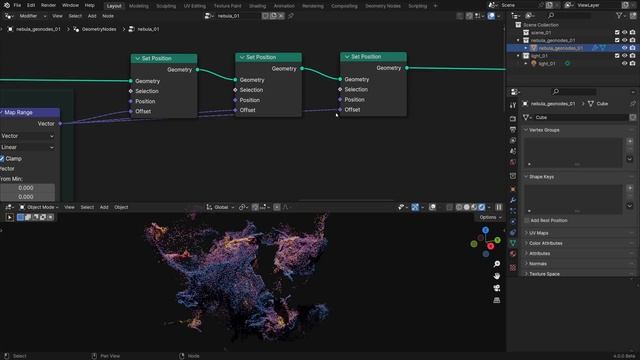This screenshot has width=640, height=360.
Task: Switch perspective/orthographic grid gizmo in viewport
Action: [x=496, y=300]
